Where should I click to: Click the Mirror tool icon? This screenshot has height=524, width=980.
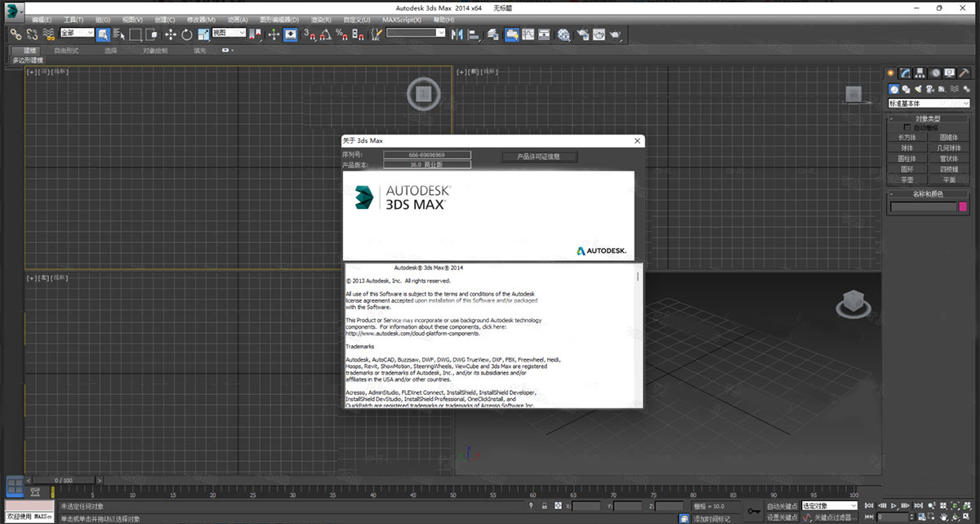click(x=459, y=34)
